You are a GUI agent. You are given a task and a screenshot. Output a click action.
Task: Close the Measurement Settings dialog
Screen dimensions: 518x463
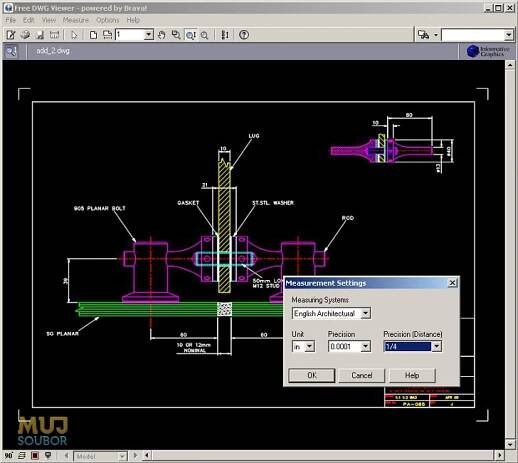452,283
